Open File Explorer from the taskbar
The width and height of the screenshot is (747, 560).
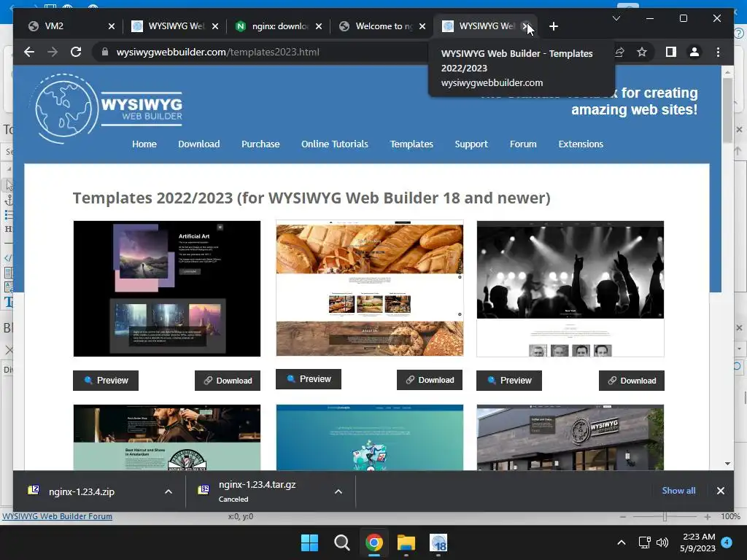[406, 542]
